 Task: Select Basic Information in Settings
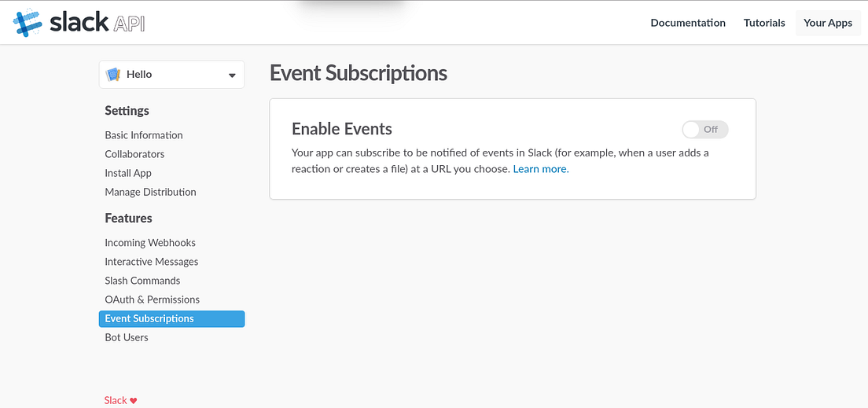(144, 135)
